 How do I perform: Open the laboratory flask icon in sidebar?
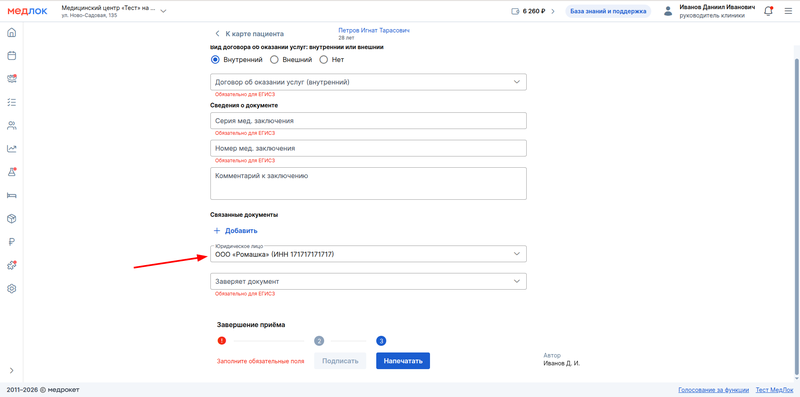(12, 172)
